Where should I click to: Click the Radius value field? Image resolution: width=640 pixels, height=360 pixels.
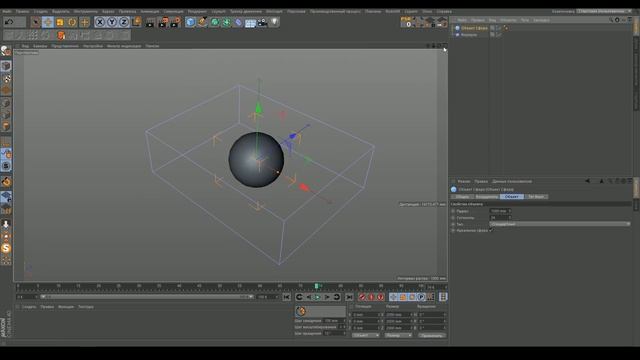pyautogui.click(x=500, y=211)
